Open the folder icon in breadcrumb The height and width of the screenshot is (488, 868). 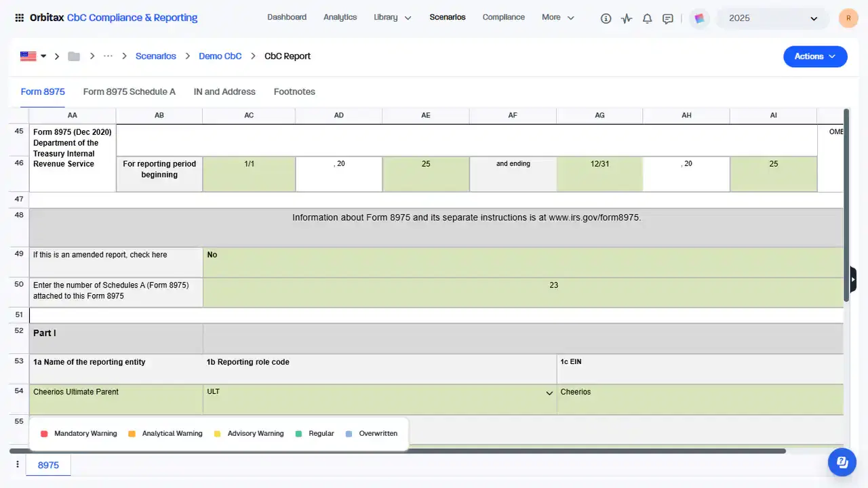click(x=74, y=56)
